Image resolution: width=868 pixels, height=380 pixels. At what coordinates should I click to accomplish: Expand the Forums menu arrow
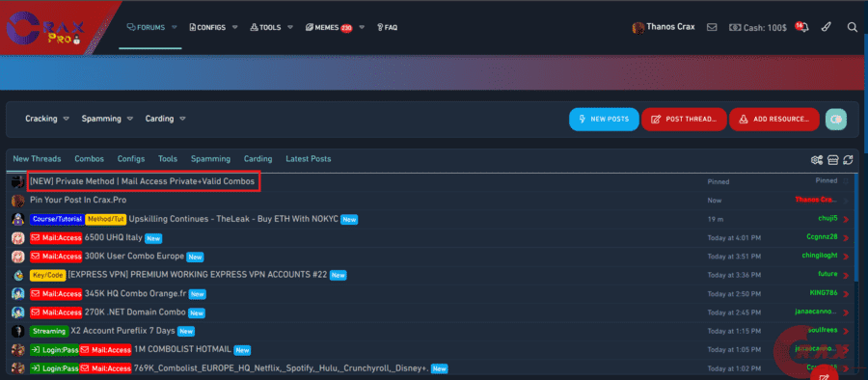[x=175, y=27]
